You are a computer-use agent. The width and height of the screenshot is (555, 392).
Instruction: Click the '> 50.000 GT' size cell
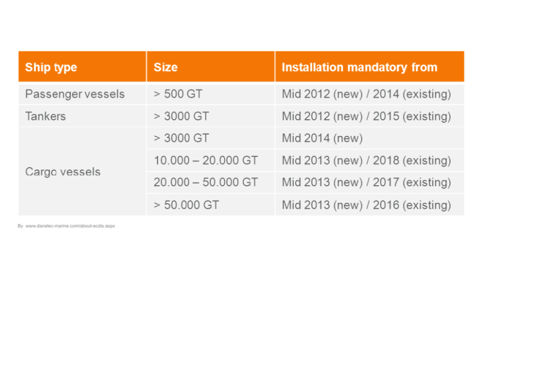coord(186,205)
